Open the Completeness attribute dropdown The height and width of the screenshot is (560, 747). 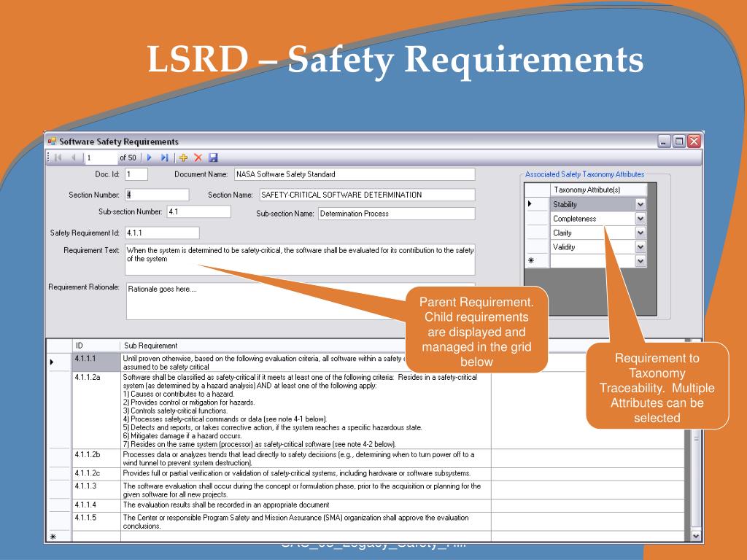(640, 219)
